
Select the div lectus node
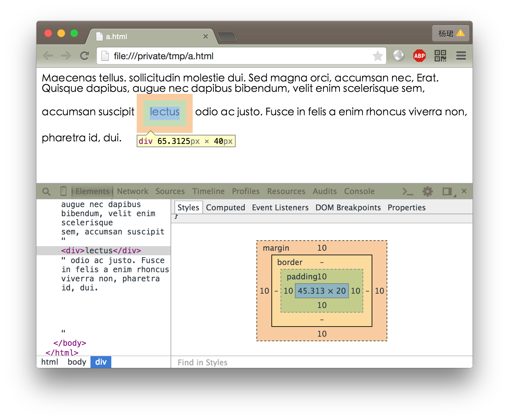tap(101, 251)
